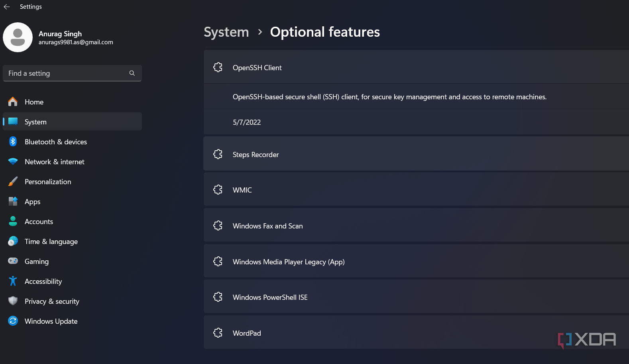
Task: Expand the WMIC feature row
Action: (x=416, y=189)
